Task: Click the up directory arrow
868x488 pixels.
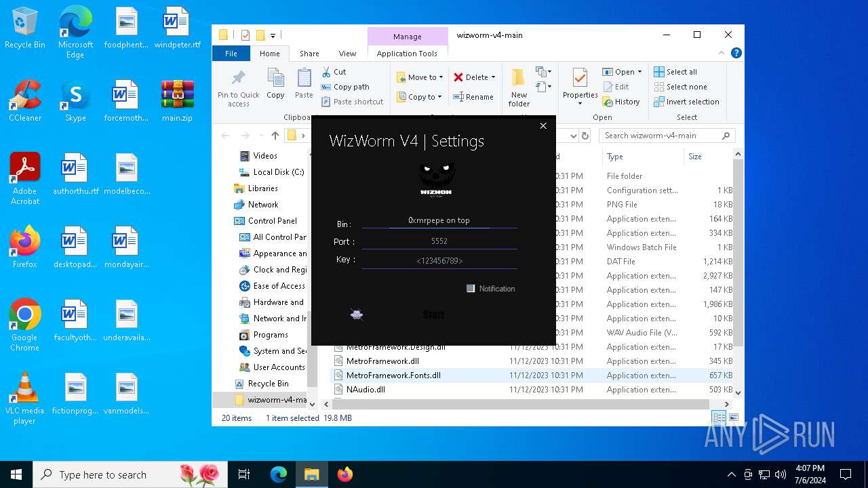Action: pyautogui.click(x=275, y=136)
